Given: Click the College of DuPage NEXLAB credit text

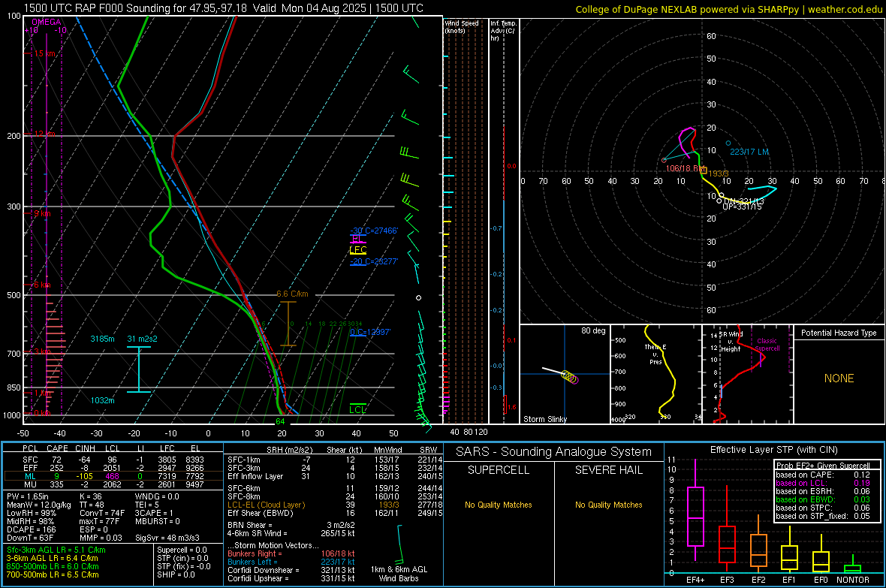Looking at the screenshot, I should click(x=728, y=9).
